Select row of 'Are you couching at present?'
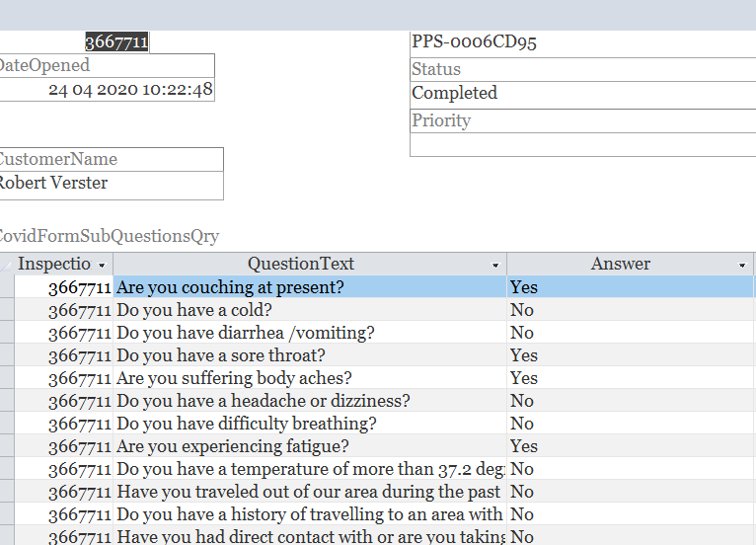Viewport: 756px width, 545px height. pos(7,287)
